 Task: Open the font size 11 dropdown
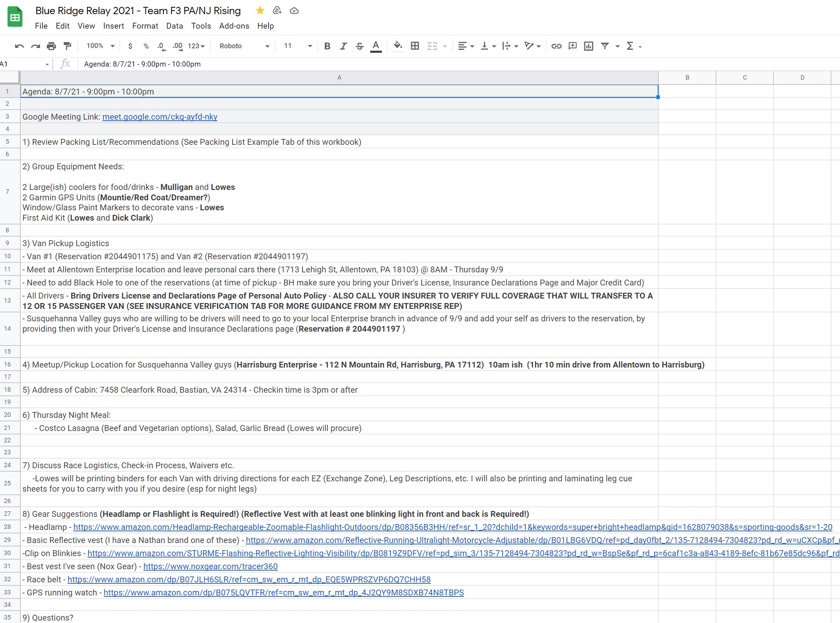(x=298, y=46)
